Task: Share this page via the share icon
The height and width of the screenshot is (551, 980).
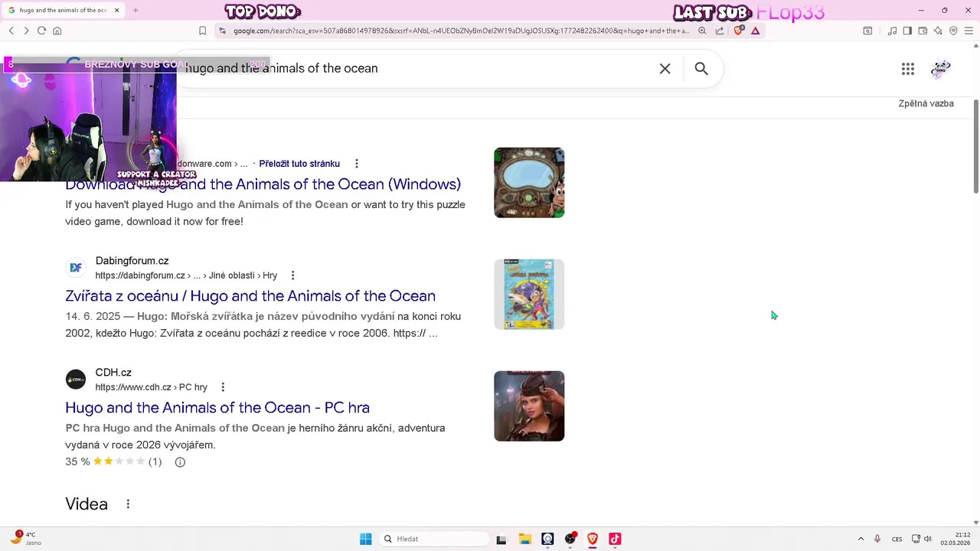Action: click(x=720, y=31)
